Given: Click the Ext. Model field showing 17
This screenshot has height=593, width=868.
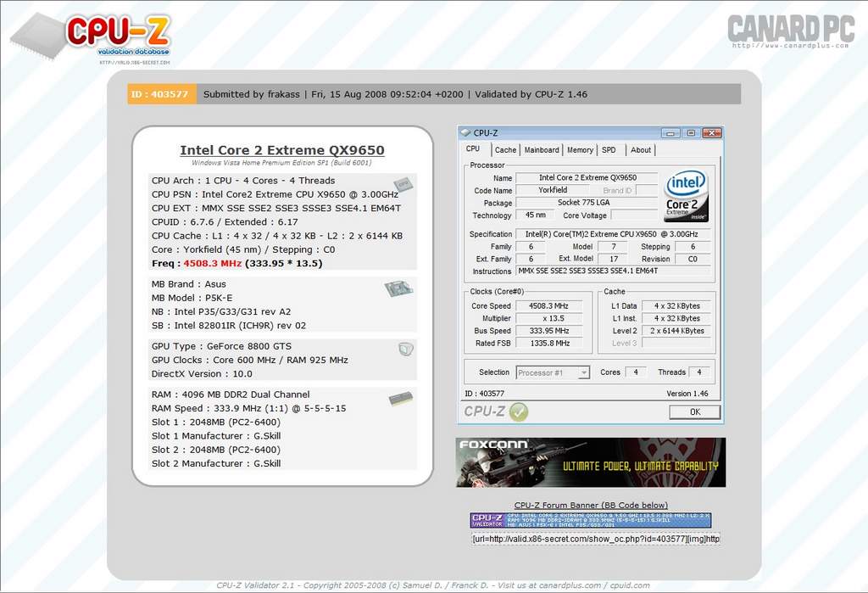Looking at the screenshot, I should point(614,259).
